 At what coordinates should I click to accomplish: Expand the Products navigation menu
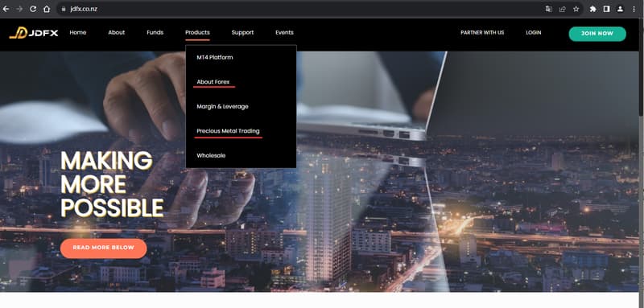tap(197, 32)
